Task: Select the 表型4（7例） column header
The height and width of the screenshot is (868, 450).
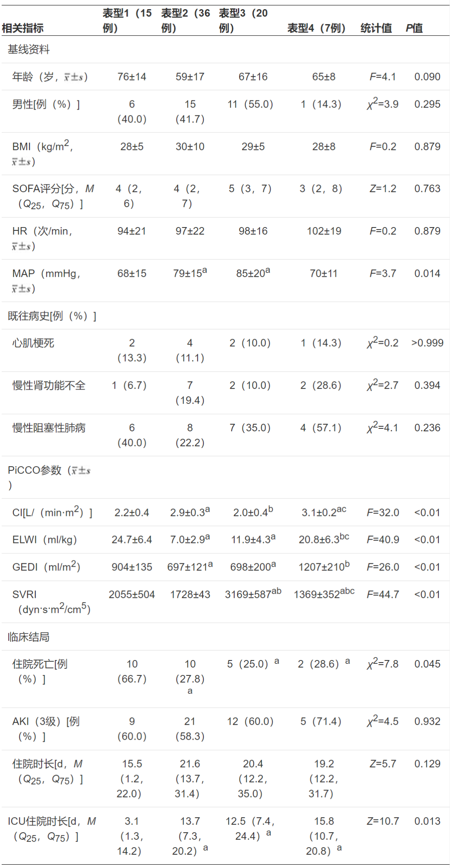Action: pyautogui.click(x=317, y=28)
